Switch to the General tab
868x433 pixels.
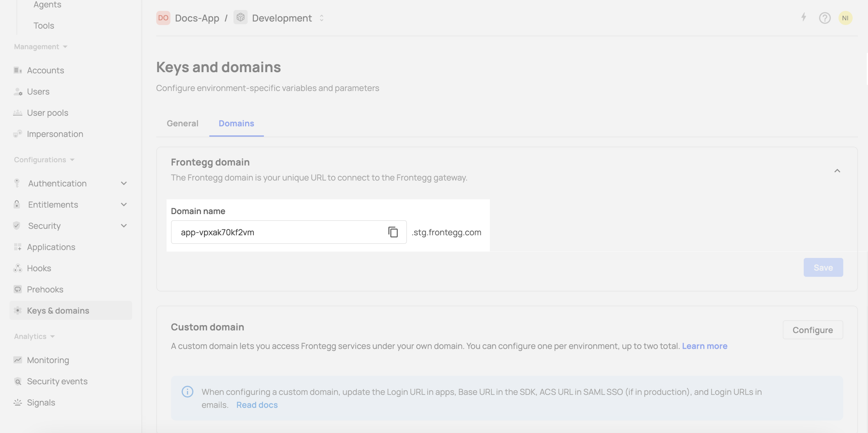[x=182, y=123]
